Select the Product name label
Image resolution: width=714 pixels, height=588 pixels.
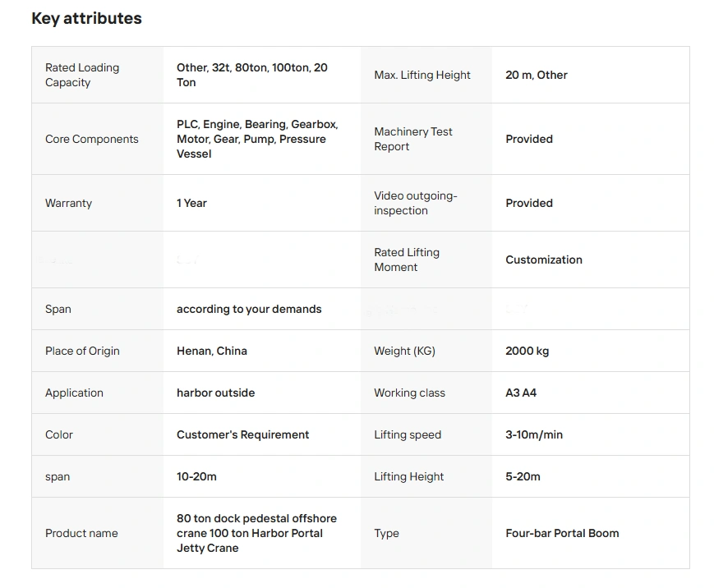click(81, 533)
